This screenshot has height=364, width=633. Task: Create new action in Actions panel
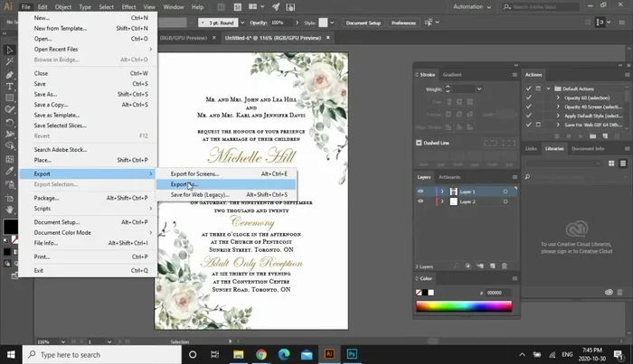605,136
